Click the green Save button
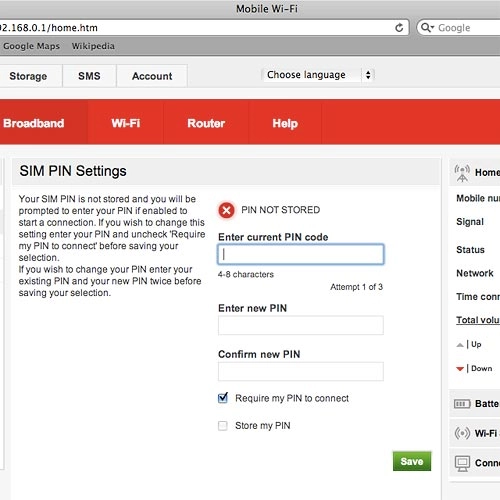 [412, 461]
